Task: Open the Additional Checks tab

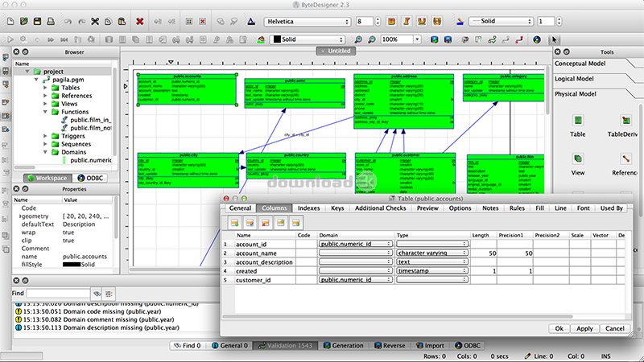Action: tap(380, 208)
